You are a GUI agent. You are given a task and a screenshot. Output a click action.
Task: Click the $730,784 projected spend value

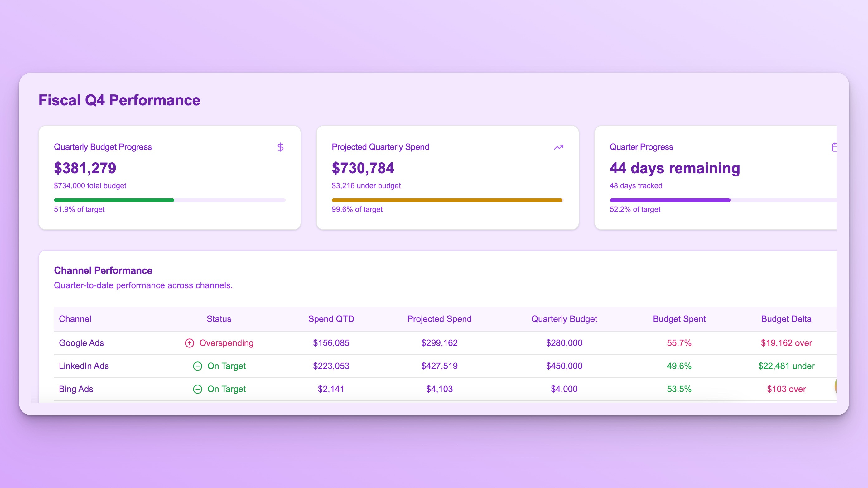click(x=363, y=168)
